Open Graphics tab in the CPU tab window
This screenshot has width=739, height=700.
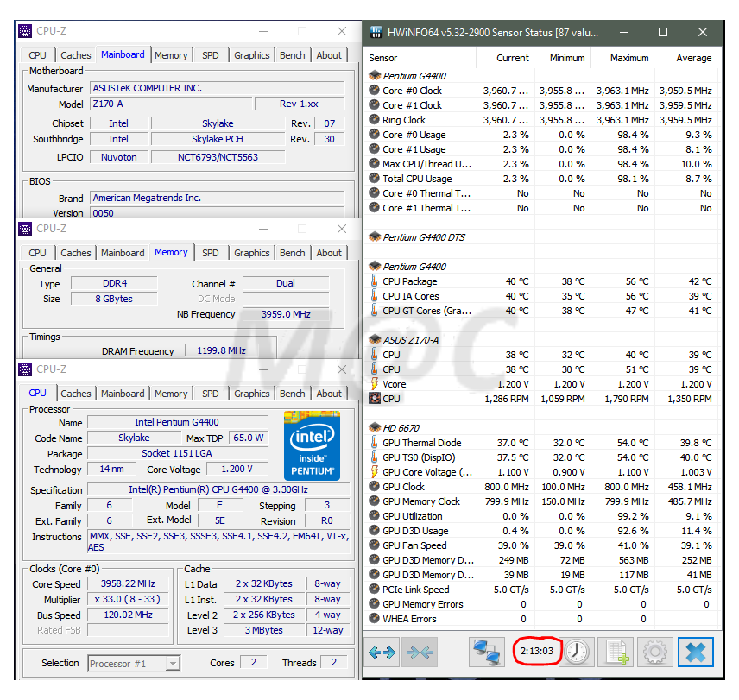pyautogui.click(x=252, y=394)
